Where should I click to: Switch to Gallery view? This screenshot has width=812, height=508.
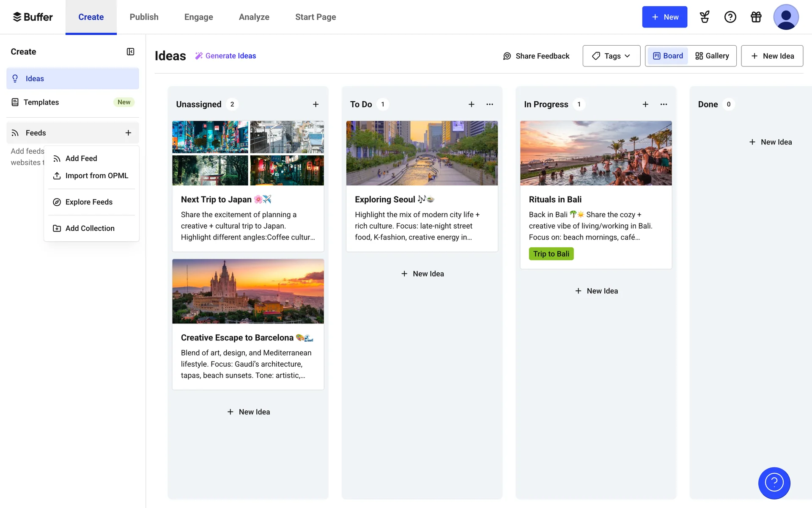[712, 56]
